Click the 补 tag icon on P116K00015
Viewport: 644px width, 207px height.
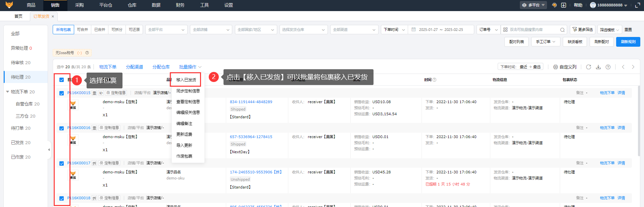[101, 93]
